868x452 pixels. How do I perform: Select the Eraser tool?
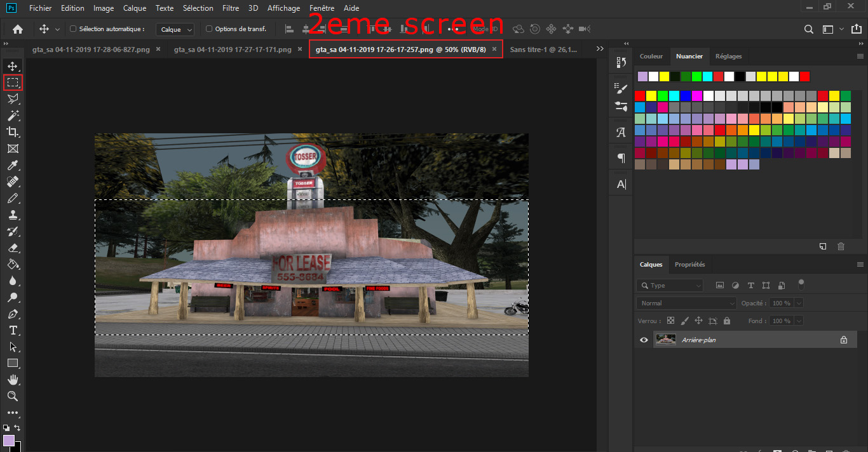[x=13, y=248]
